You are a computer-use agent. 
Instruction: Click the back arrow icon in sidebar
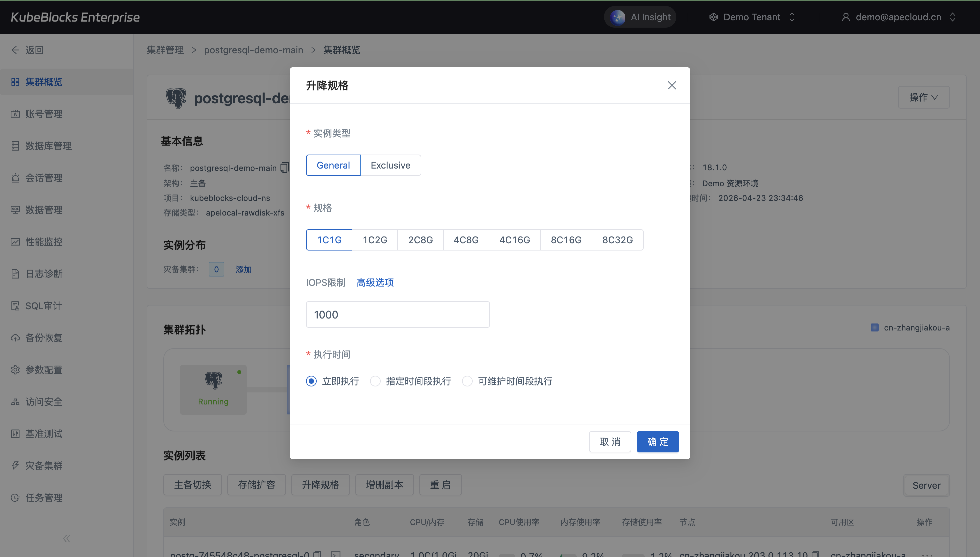pos(15,50)
